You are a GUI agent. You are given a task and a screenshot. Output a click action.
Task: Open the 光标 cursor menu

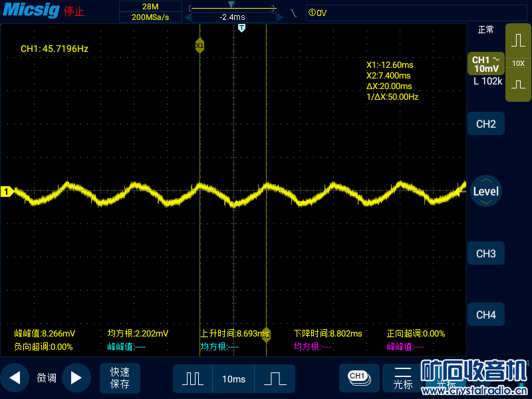tap(403, 378)
